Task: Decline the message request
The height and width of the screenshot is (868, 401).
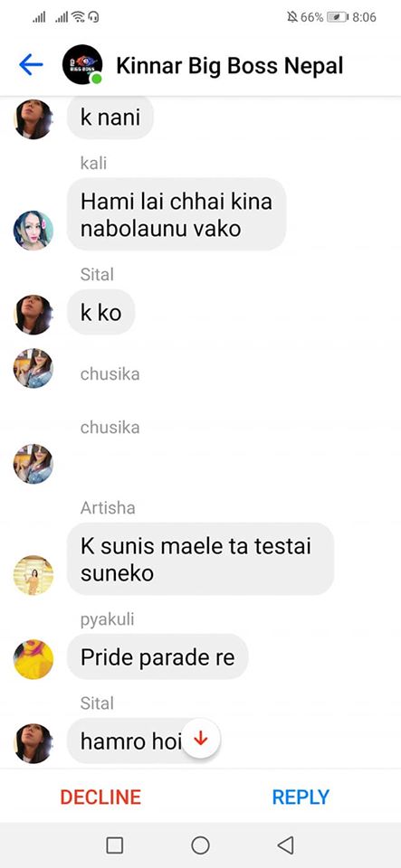Action: [x=100, y=797]
